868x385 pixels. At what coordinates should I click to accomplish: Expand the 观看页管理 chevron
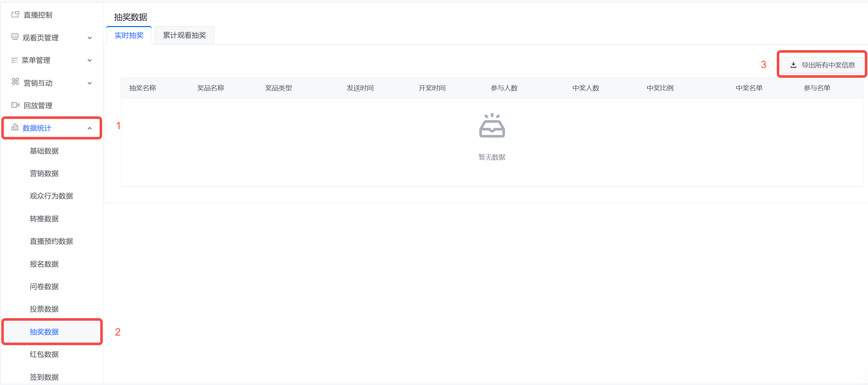(90, 38)
